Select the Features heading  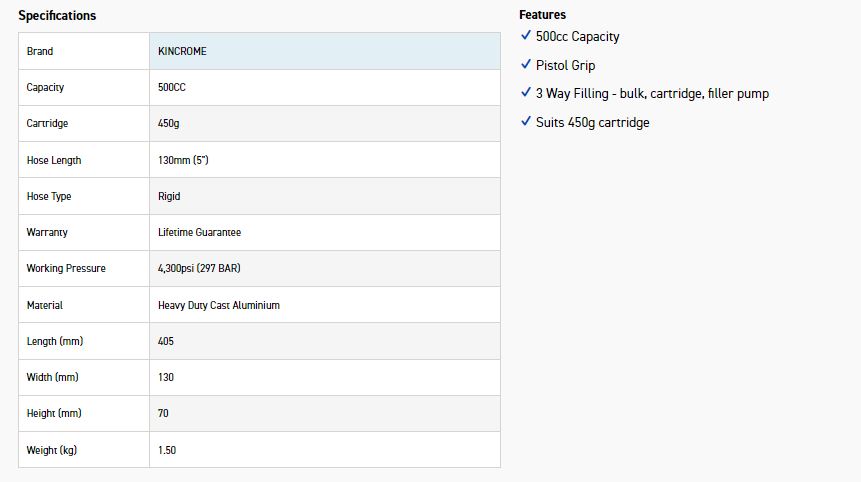click(x=542, y=15)
